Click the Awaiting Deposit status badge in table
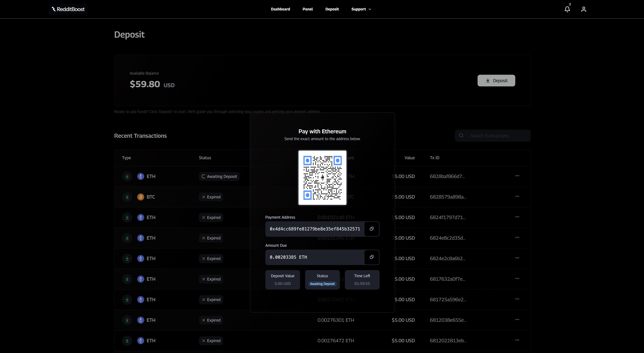This screenshot has width=644, height=353. tap(219, 177)
